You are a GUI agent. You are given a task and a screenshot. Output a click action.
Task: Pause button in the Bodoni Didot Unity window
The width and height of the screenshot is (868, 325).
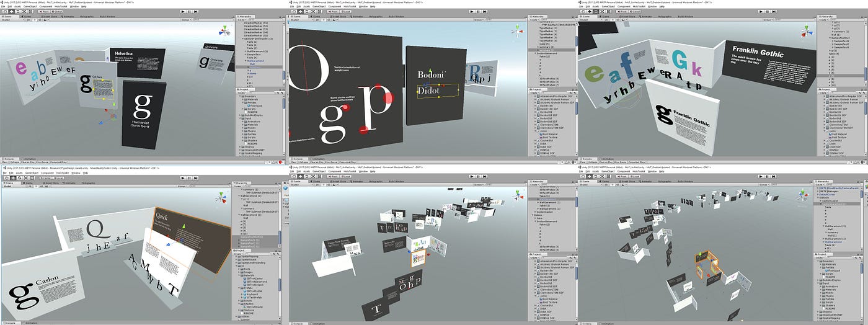click(479, 12)
